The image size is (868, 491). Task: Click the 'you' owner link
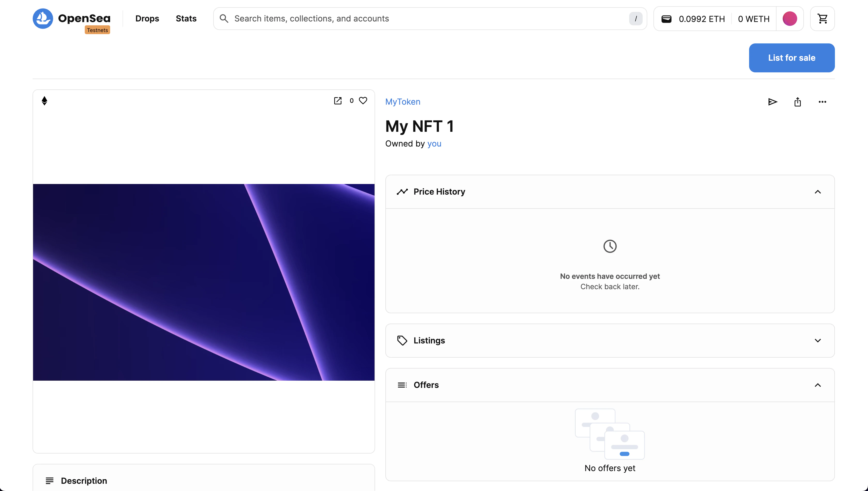[x=434, y=143]
